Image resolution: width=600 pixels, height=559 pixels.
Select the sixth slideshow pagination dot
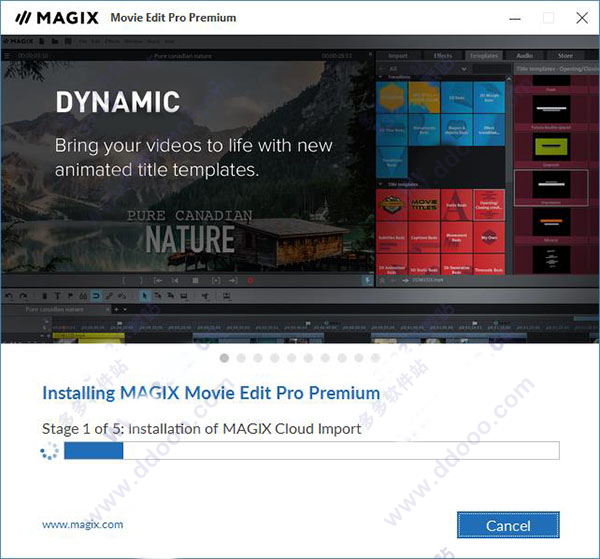[308, 358]
